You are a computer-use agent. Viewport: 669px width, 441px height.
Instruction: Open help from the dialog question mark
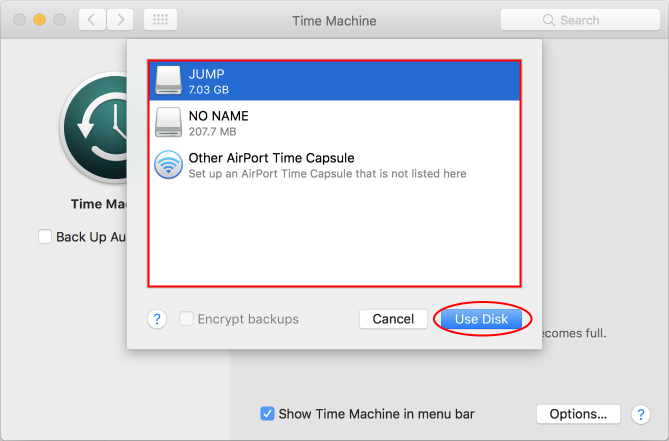click(157, 319)
